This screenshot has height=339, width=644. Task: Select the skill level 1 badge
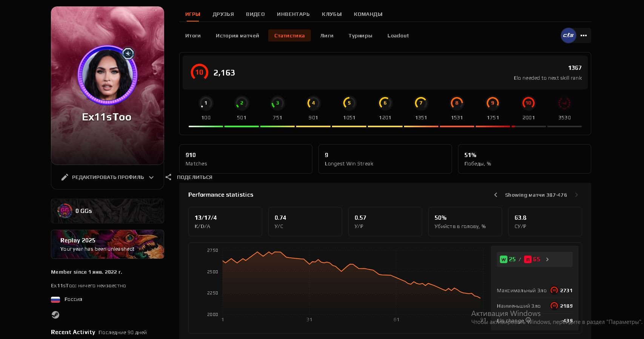(206, 103)
